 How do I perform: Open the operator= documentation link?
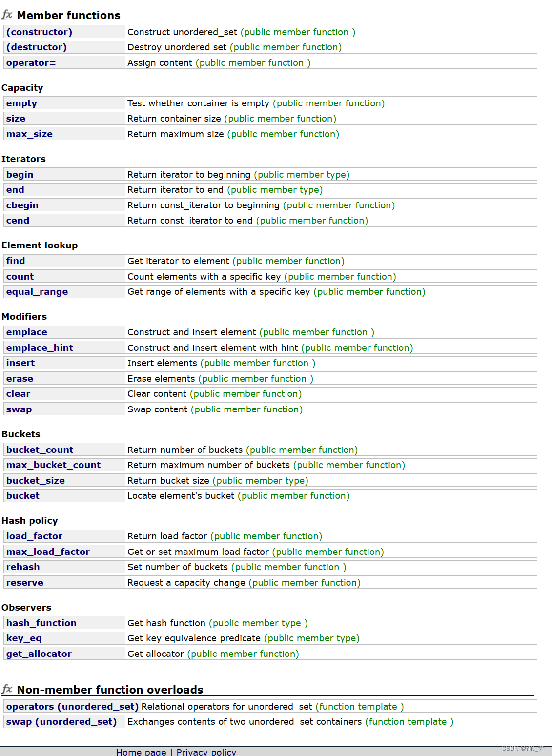pyautogui.click(x=31, y=63)
